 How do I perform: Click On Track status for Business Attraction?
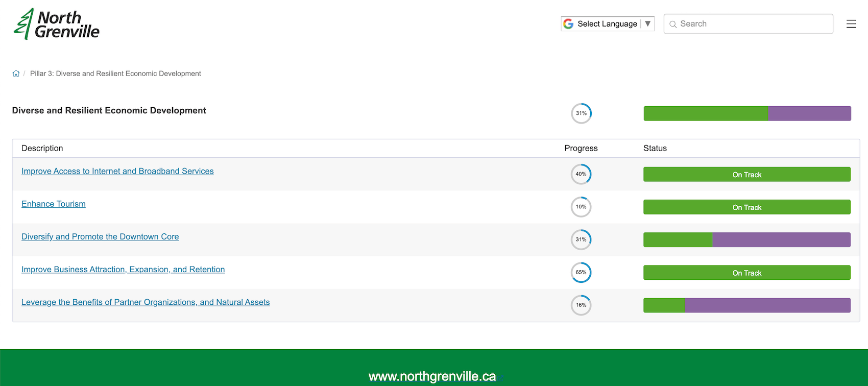747,273
